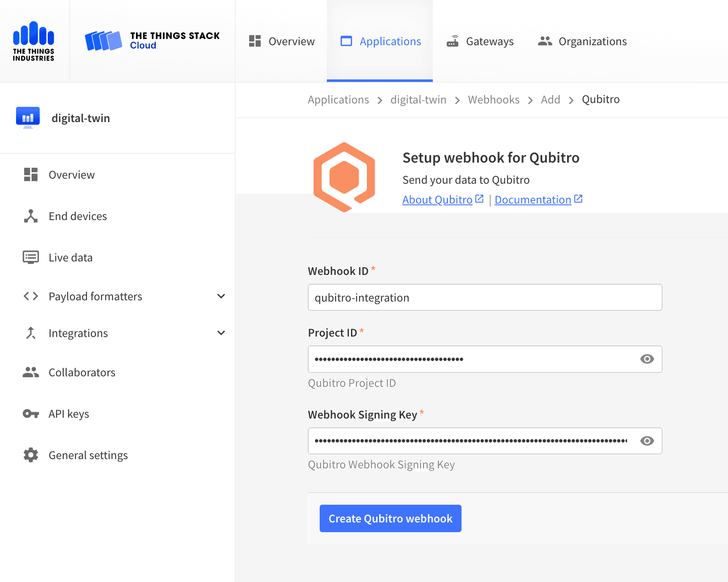This screenshot has width=728, height=582.
Task: Click the API keys key icon
Action: pyautogui.click(x=31, y=413)
